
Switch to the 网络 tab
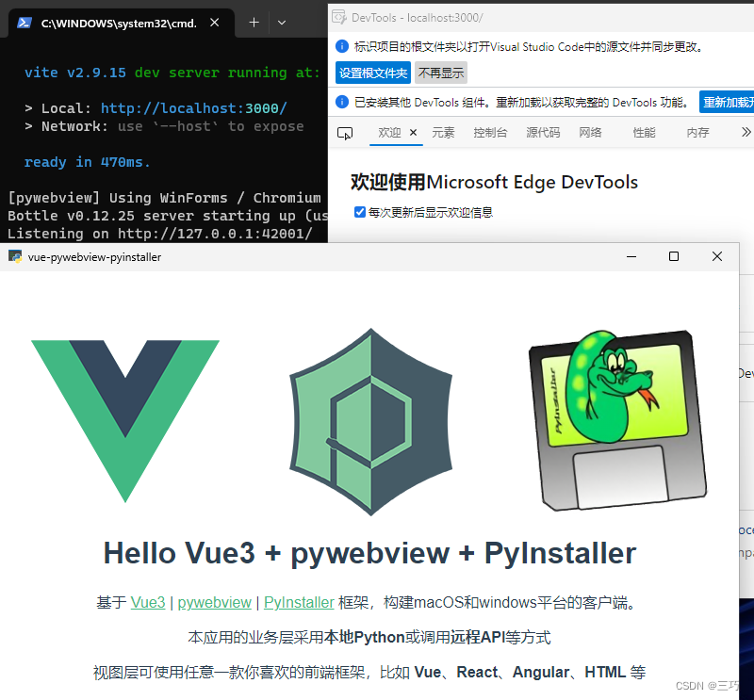[590, 132]
